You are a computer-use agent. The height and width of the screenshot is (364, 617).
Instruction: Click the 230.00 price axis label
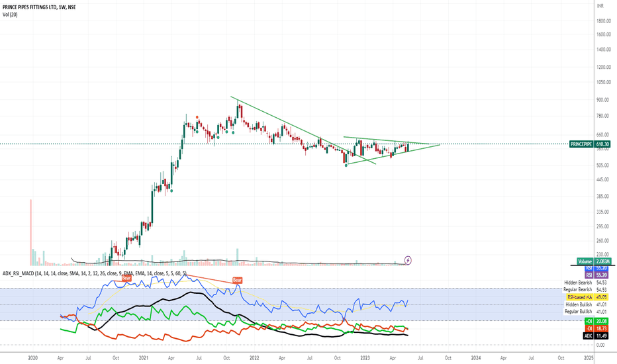click(x=603, y=255)
